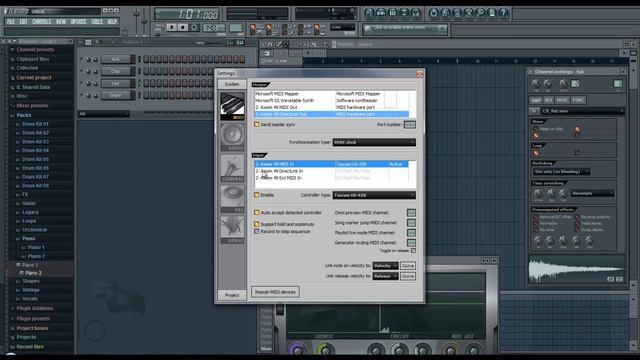Click Rescan MIDI devices button
The width and height of the screenshot is (640, 360).
275,292
